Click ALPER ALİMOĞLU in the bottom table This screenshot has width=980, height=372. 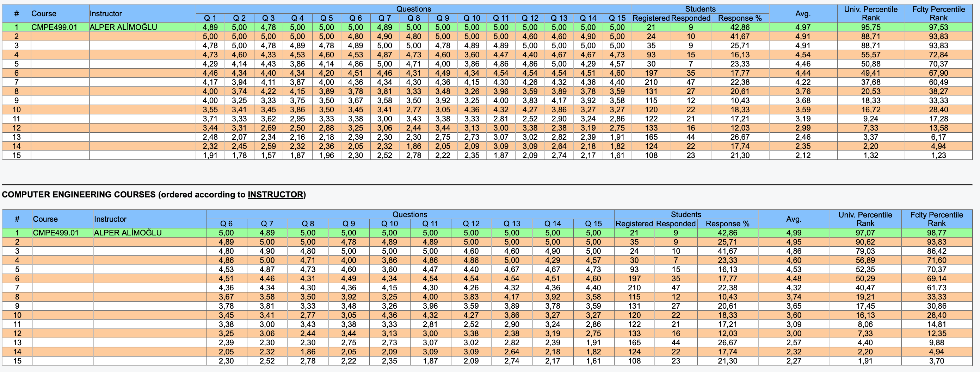tap(128, 233)
